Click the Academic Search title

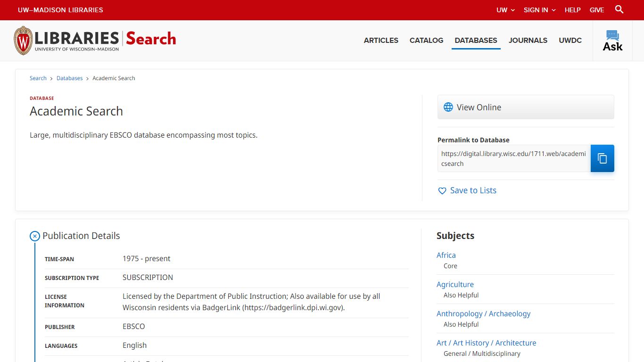pyautogui.click(x=76, y=111)
